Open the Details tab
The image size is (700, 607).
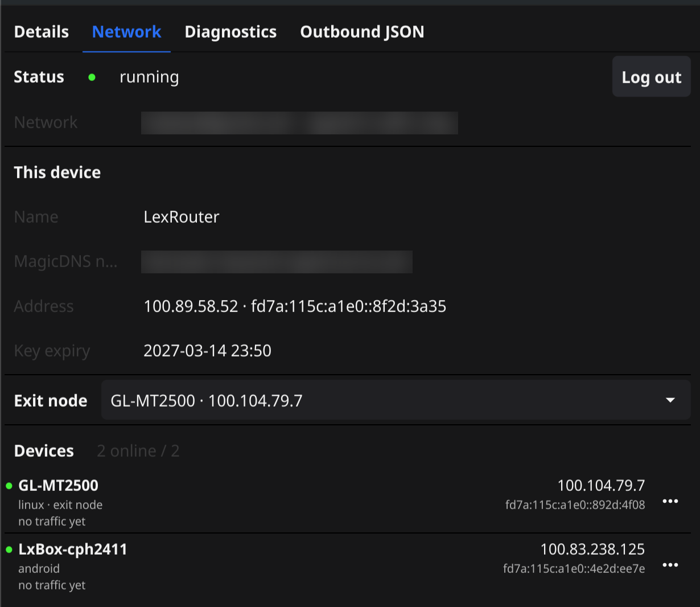coord(41,32)
